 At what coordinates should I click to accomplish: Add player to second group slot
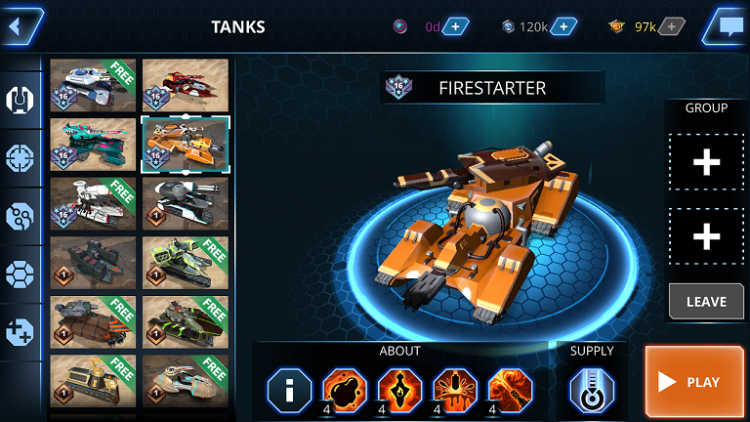pyautogui.click(x=706, y=236)
